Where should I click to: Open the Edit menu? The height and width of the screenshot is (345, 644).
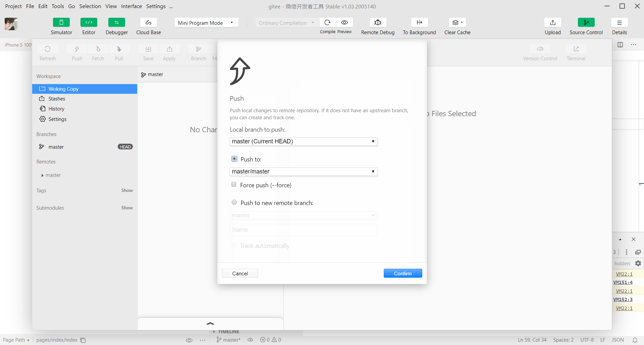point(43,6)
